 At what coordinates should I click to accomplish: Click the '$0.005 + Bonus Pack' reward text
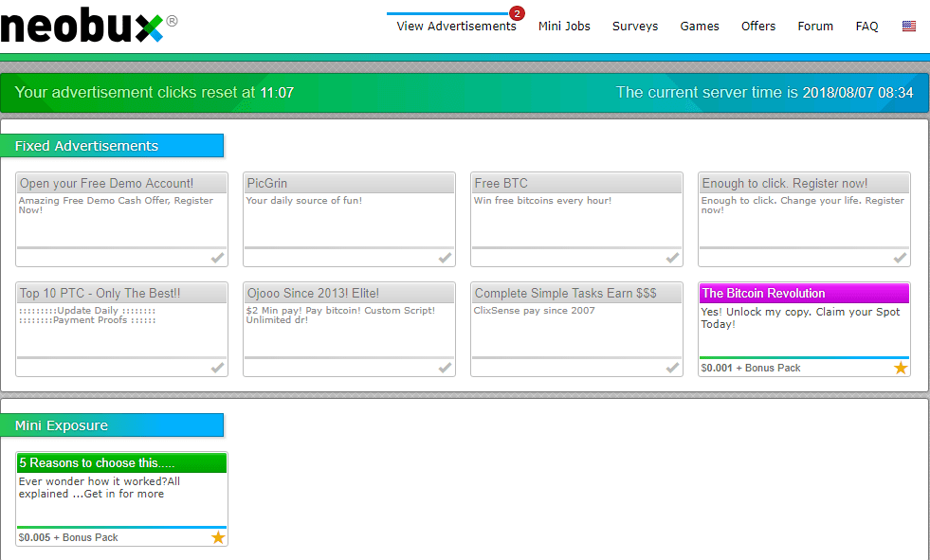[68, 537]
